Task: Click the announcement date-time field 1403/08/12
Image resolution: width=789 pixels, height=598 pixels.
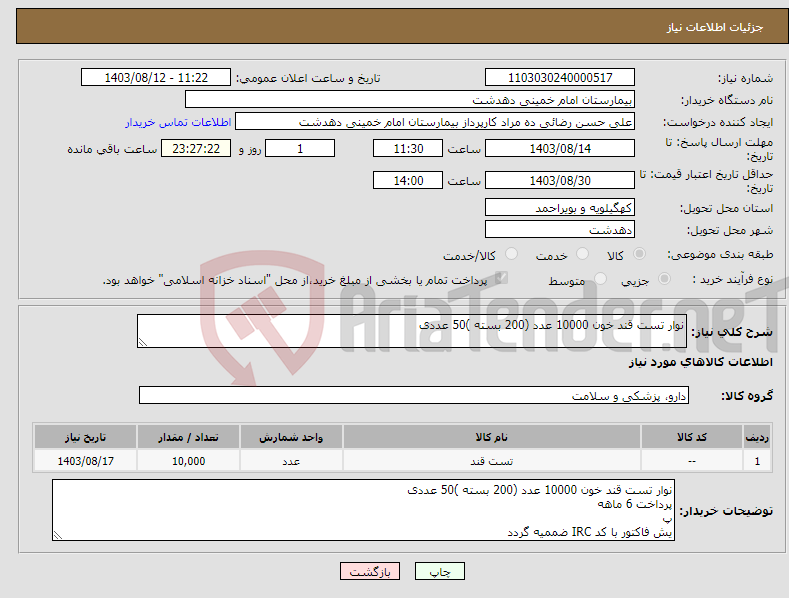Action: [x=156, y=78]
